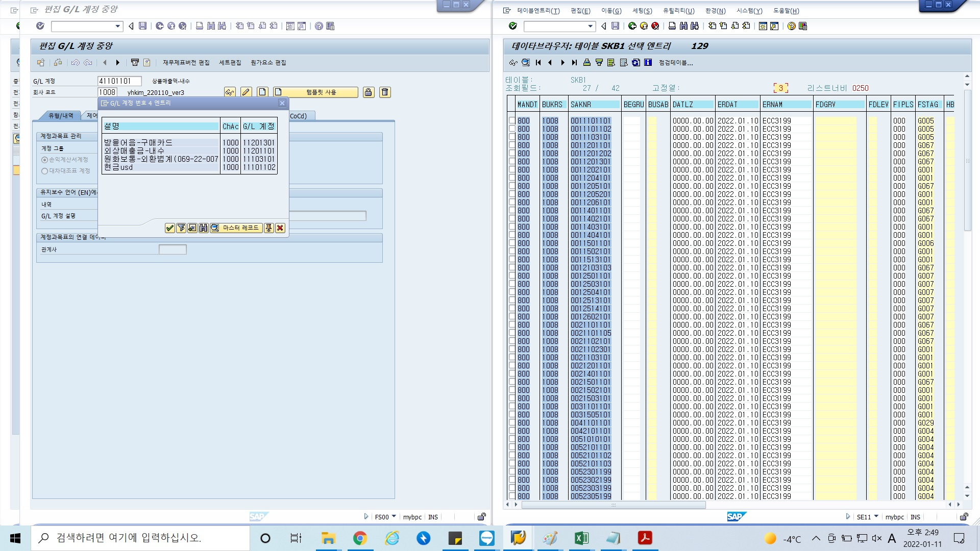This screenshot has height=551, width=980.
Task: Click into the G/L 계정 number field
Action: click(119, 81)
